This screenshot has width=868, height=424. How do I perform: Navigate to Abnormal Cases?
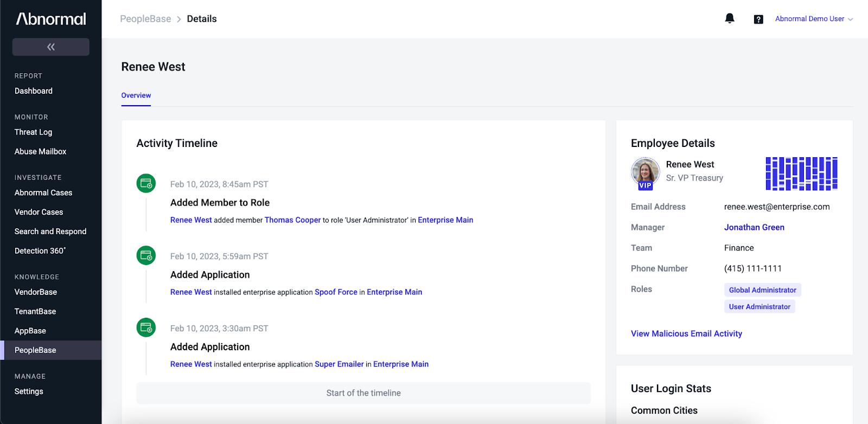[43, 193]
